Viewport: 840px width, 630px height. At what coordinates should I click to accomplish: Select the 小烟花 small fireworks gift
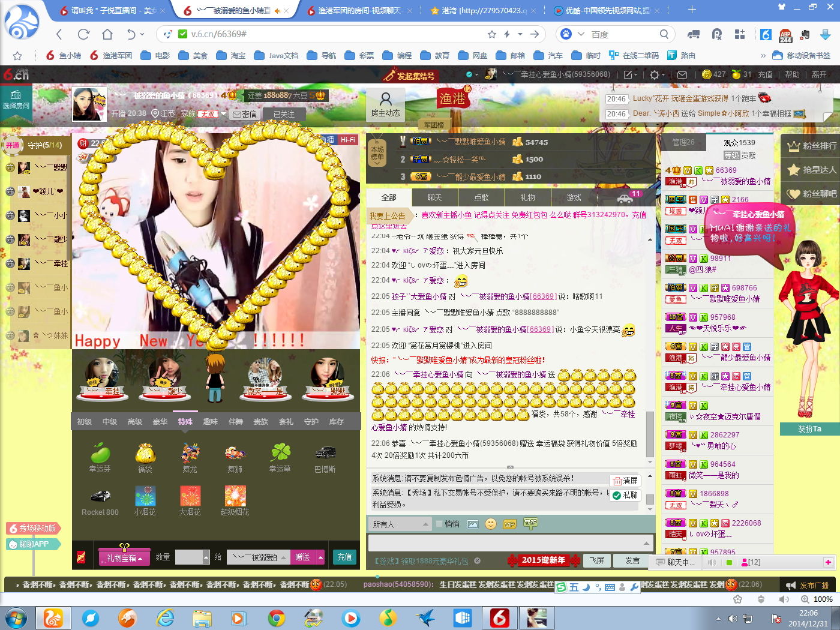(145, 502)
